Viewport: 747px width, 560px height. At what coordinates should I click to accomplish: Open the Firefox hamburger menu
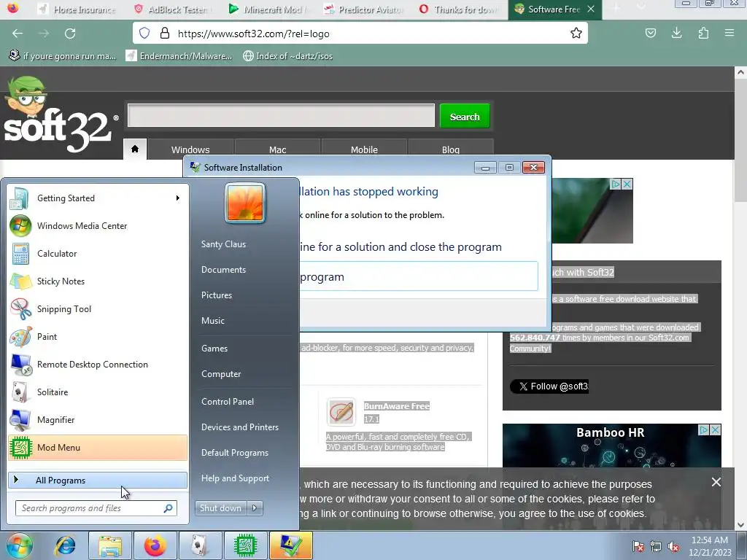729,33
